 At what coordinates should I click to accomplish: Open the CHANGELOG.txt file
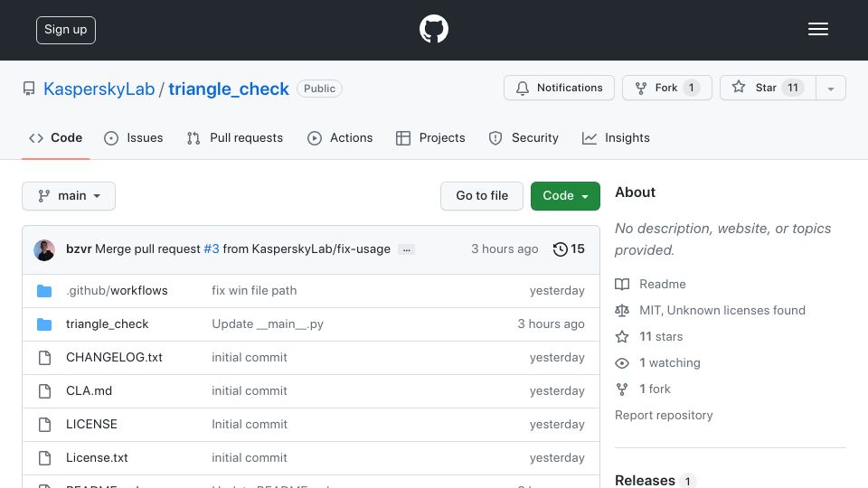point(114,358)
